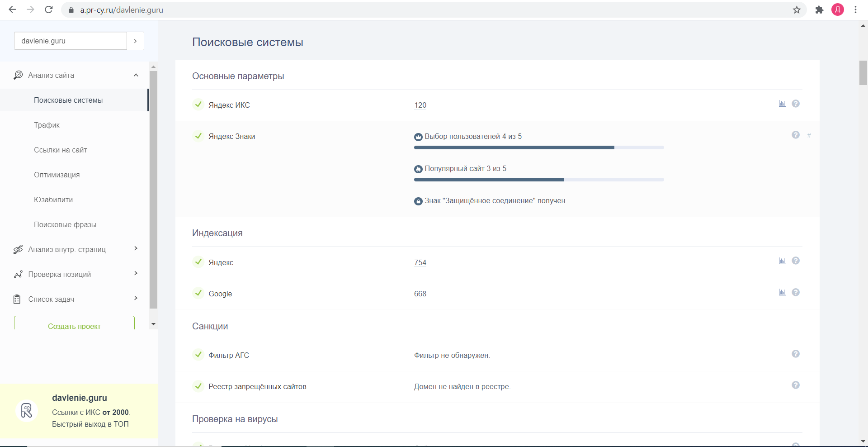Click the Выбор пользователей progress bar
The width and height of the screenshot is (868, 447).
(x=538, y=147)
